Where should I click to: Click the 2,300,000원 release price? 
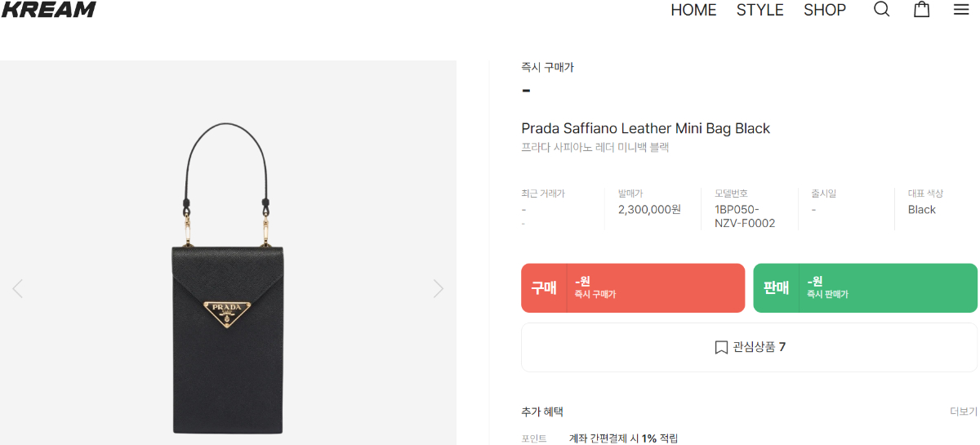(649, 210)
